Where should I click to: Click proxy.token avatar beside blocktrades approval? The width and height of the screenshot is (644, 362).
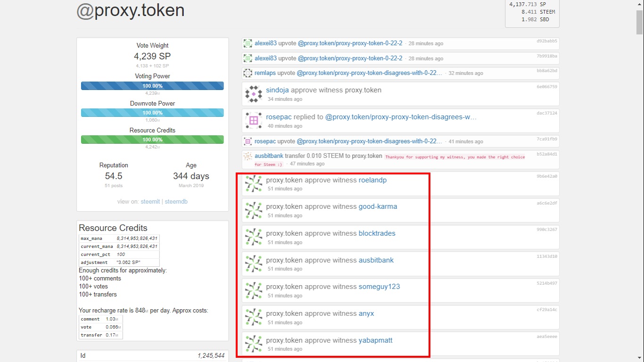(254, 238)
